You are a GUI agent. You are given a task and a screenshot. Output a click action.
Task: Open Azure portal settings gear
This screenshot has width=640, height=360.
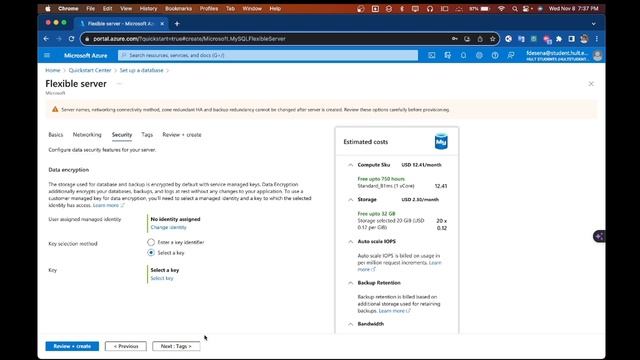(x=479, y=55)
